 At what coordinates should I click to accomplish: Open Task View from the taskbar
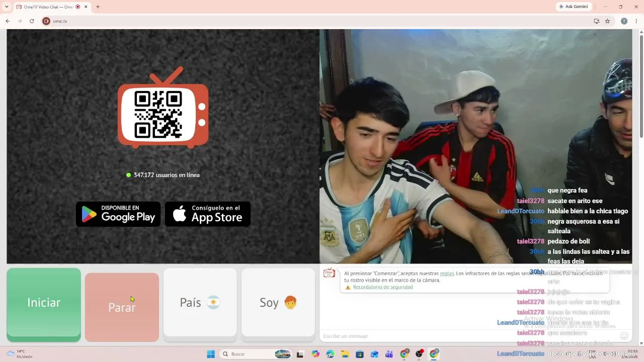(300, 354)
